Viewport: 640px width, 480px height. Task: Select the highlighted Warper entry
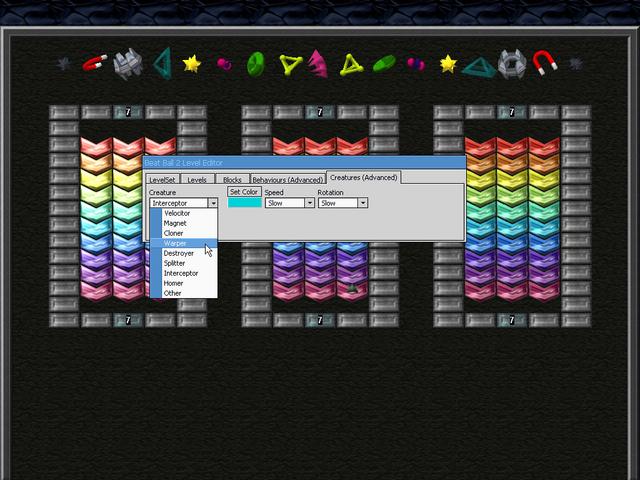click(184, 243)
